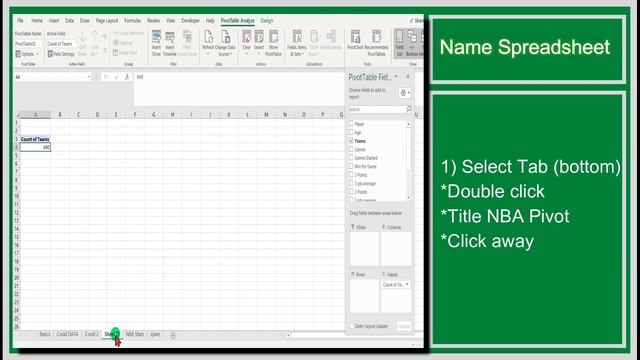Click the Insert Timeline icon
This screenshot has width=640, height=360.
coord(170,38)
